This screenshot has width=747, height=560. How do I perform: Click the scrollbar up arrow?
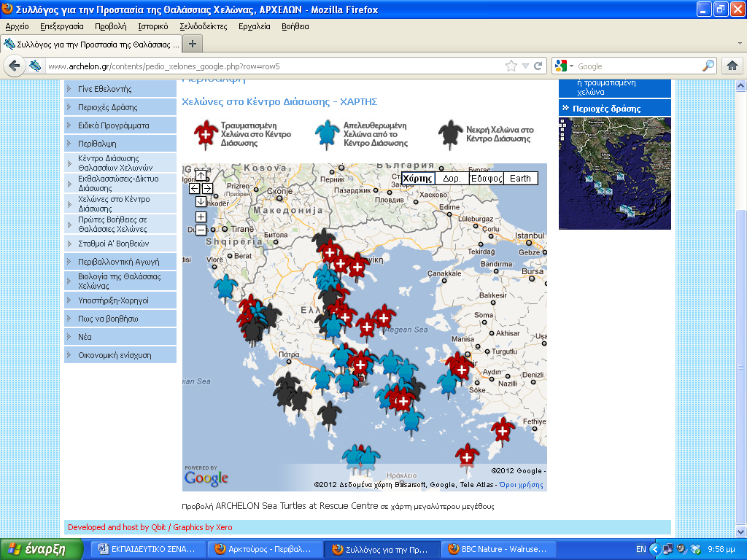pos(741,86)
